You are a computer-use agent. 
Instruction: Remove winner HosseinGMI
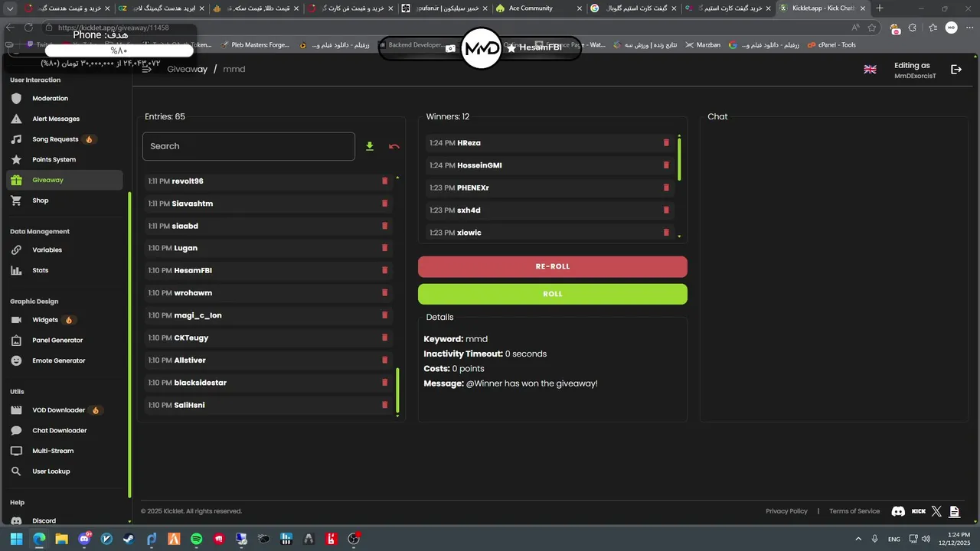point(666,165)
